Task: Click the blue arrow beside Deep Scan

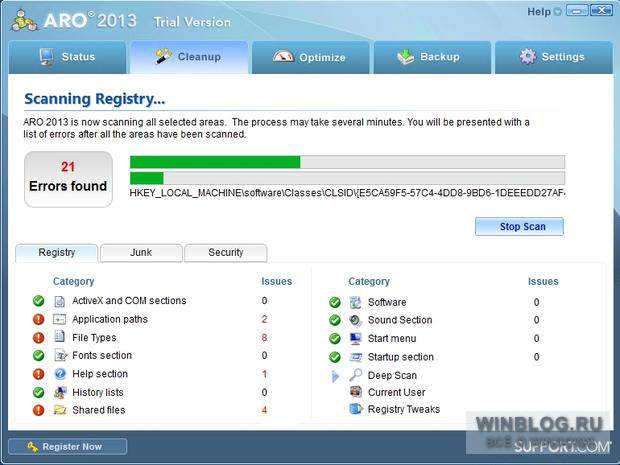Action: coord(335,376)
